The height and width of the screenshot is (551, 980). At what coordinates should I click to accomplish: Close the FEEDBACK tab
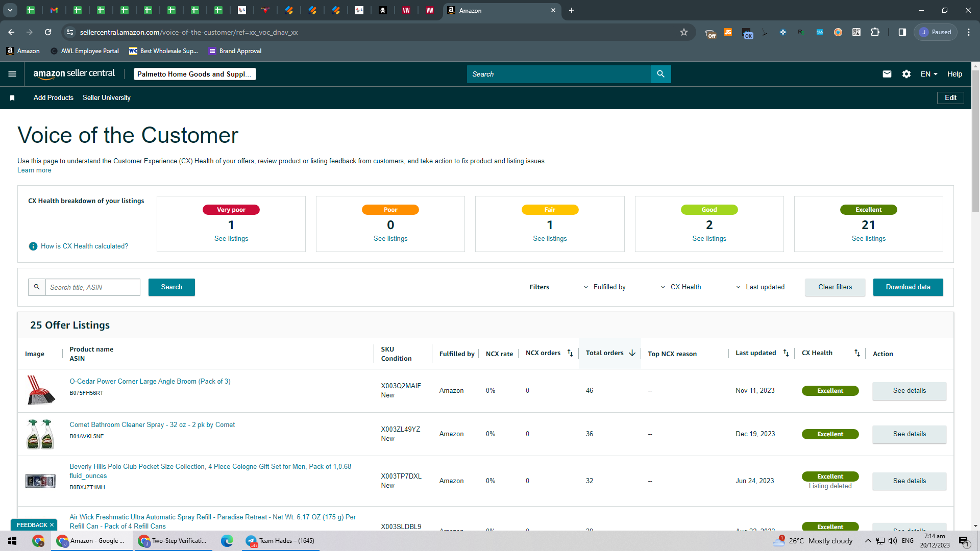[x=52, y=525]
